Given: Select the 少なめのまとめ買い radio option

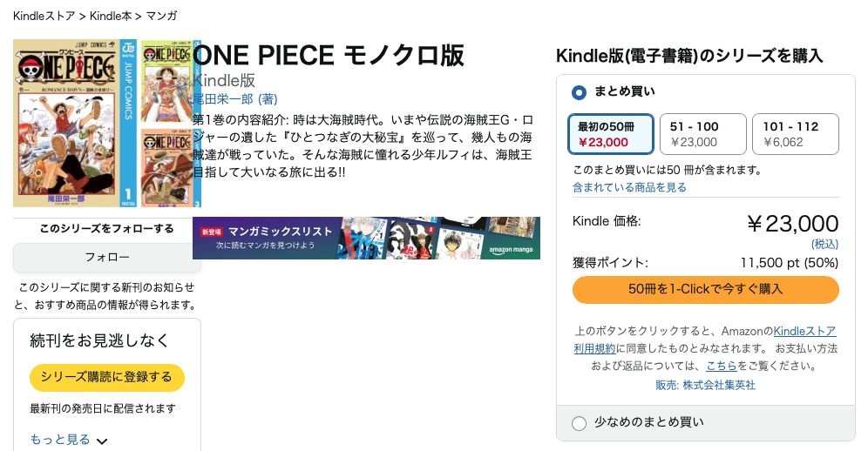Looking at the screenshot, I should (580, 423).
